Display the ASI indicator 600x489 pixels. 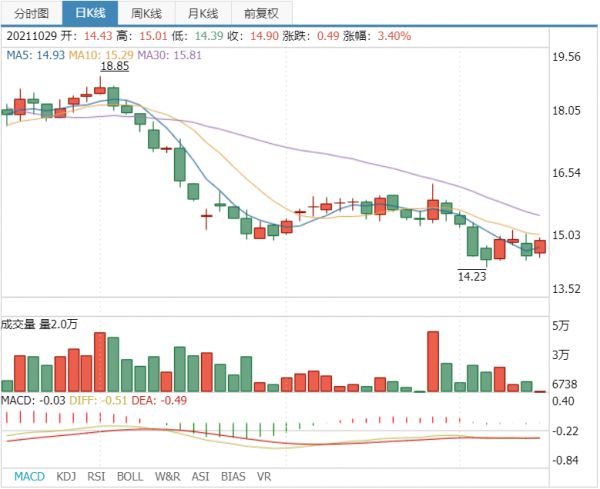201,477
